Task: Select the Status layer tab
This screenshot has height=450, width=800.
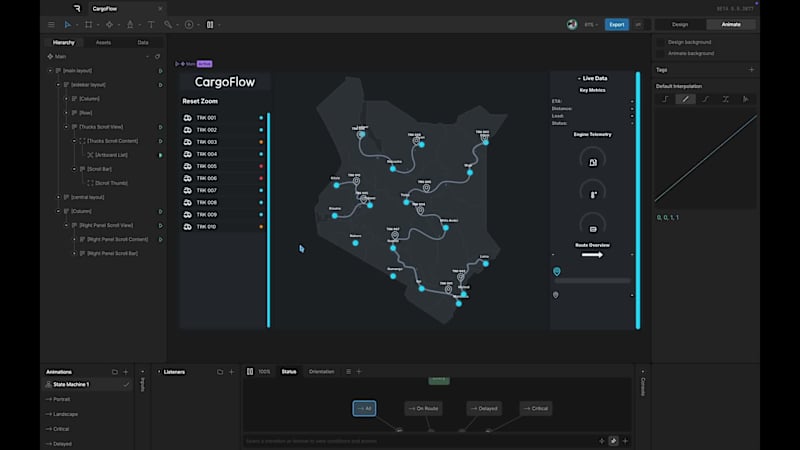Action: pos(289,371)
